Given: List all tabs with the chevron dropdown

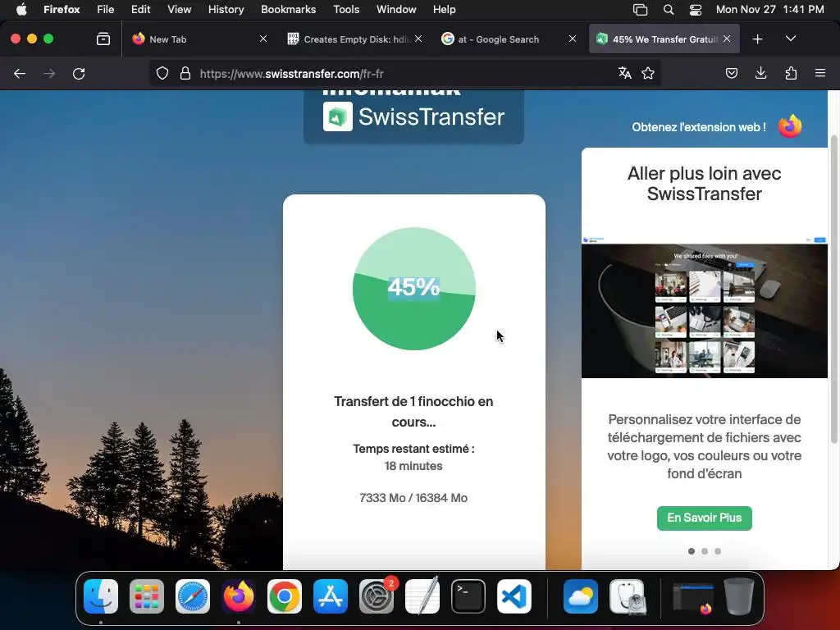Looking at the screenshot, I should (791, 39).
